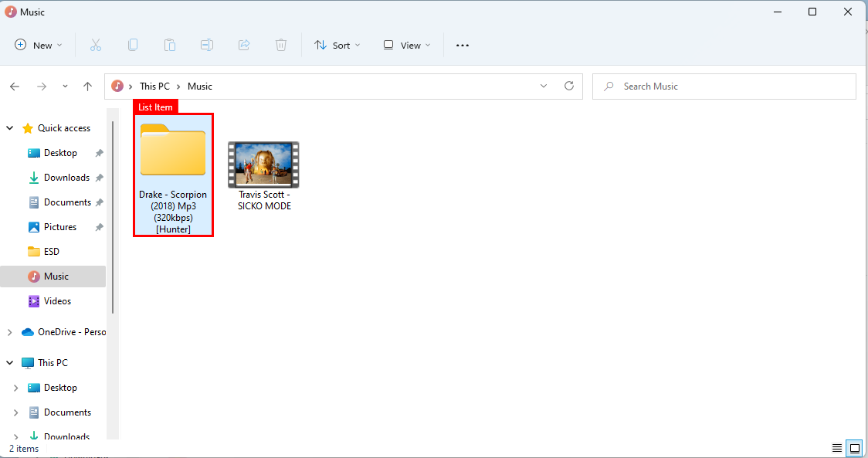
Task: Switch to details view layout
Action: tap(837, 448)
